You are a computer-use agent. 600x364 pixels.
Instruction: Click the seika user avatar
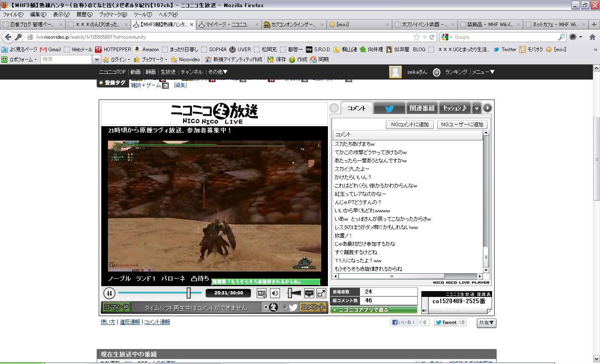tap(395, 72)
